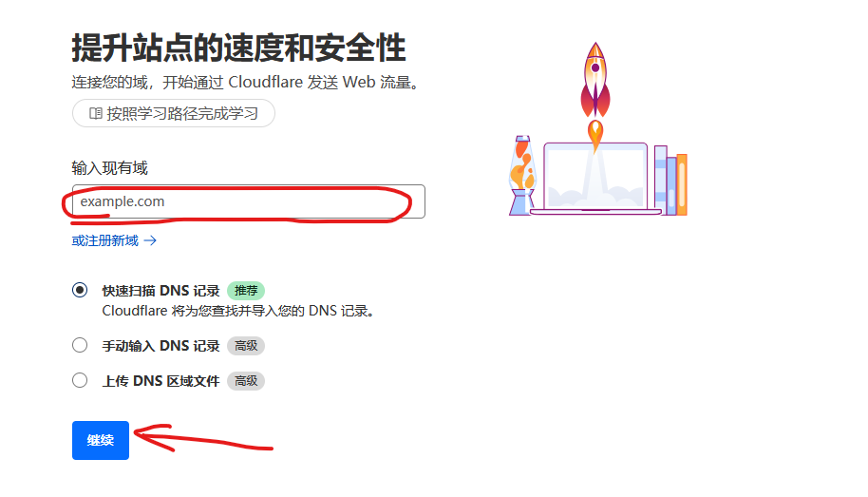The height and width of the screenshot is (497, 868).
Task: Open the 按照学习路径完成学习 button
Action: click(x=173, y=114)
